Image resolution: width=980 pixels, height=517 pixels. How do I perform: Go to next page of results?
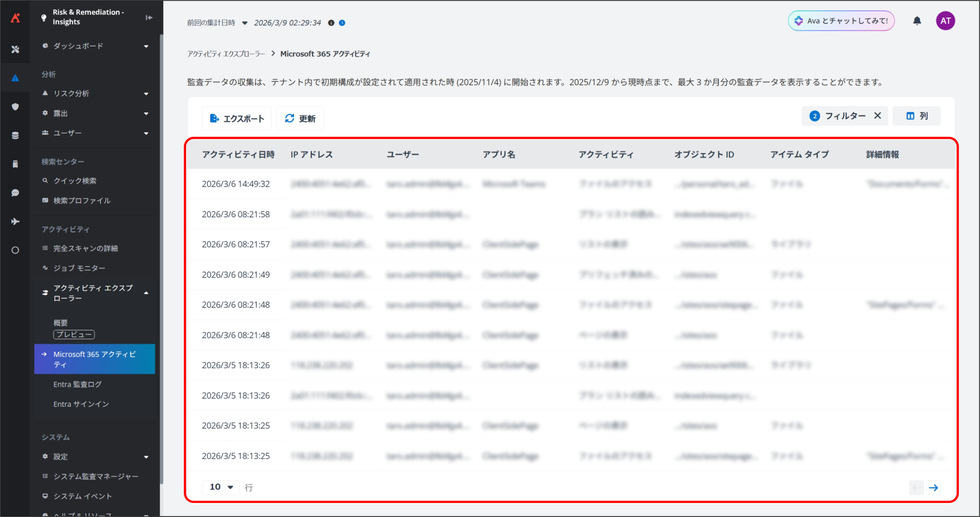pyautogui.click(x=934, y=488)
